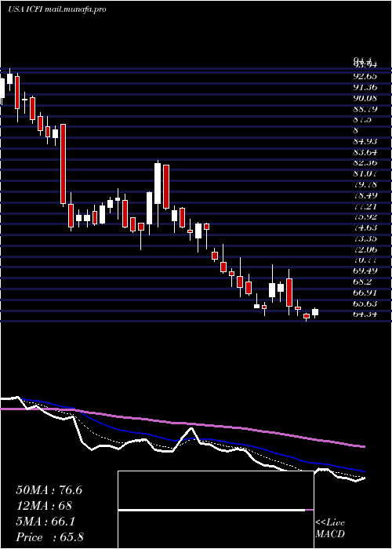Click the 91.36 price axis label
392x549 pixels.
365,87
